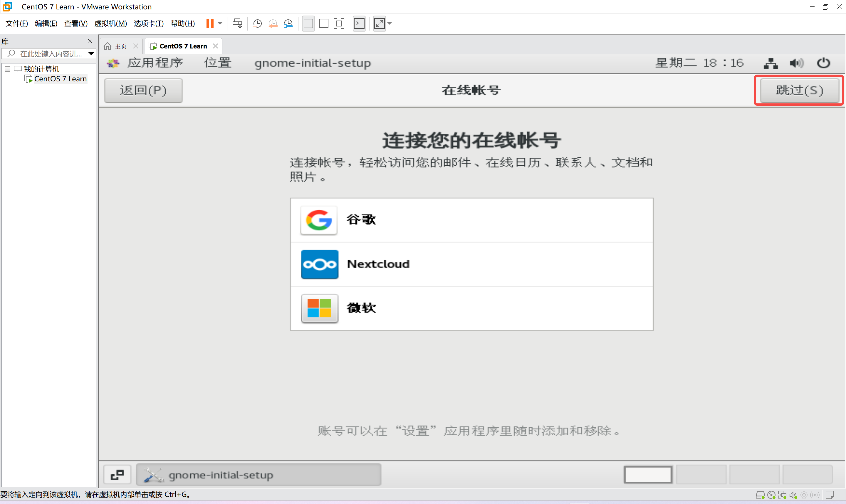Pause the virtual machine

pyautogui.click(x=210, y=23)
